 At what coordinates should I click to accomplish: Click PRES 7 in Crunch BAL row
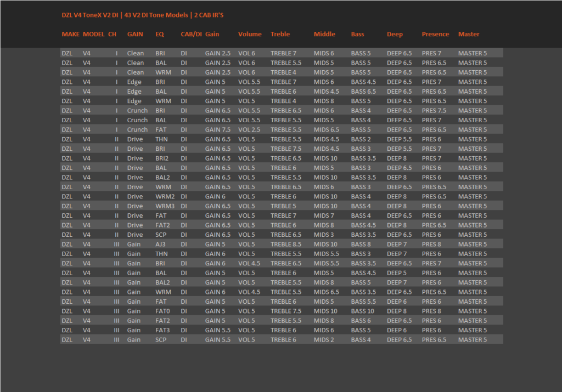pyautogui.click(x=431, y=120)
